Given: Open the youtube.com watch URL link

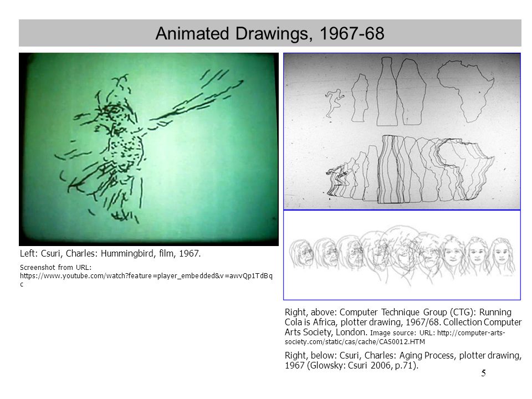Looking at the screenshot, I should click(146, 280).
